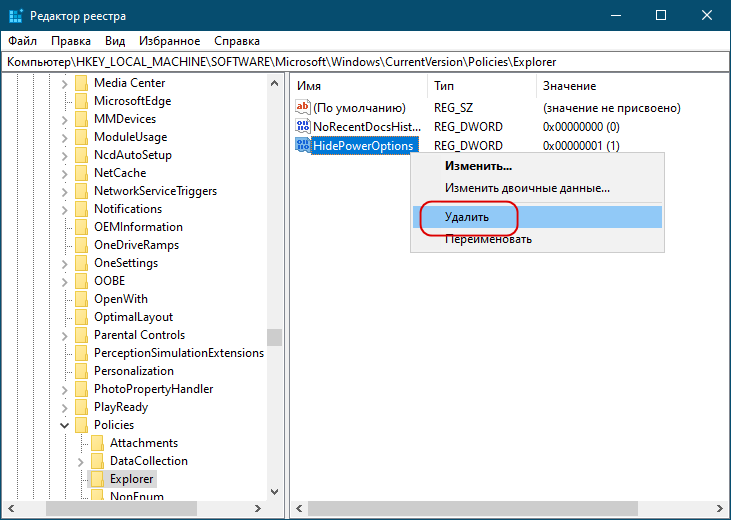Click the Notifications folder icon
The width and height of the screenshot is (731, 520).
[81, 209]
